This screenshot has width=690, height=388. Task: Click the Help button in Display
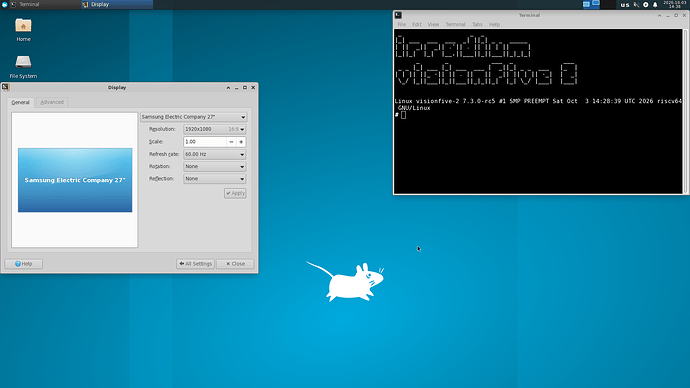click(x=24, y=264)
